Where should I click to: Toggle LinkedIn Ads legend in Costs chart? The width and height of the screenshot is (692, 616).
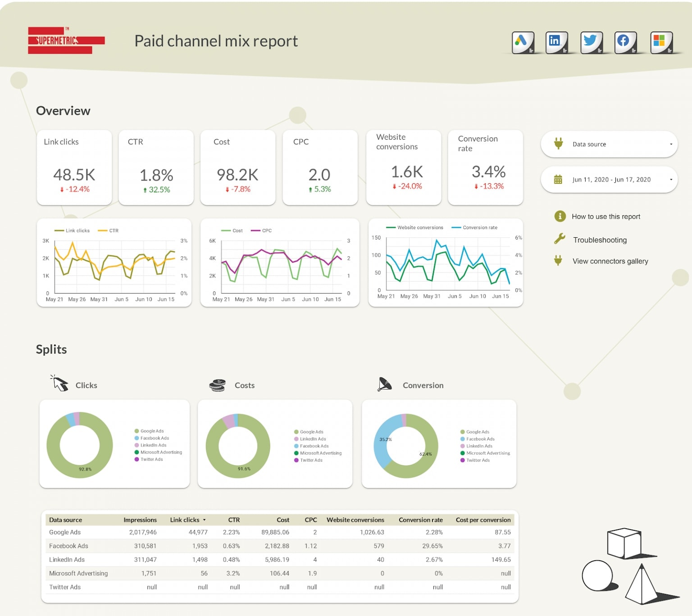click(313, 439)
